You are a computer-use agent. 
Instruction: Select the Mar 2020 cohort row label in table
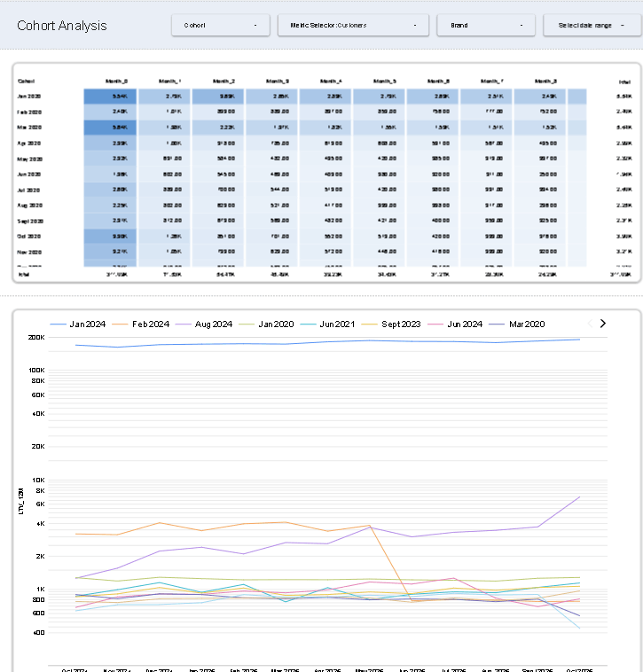pos(29,128)
